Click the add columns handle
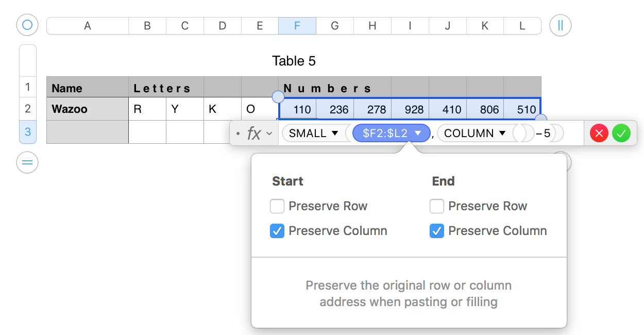Screen dimensions: 644x335 point(561,25)
